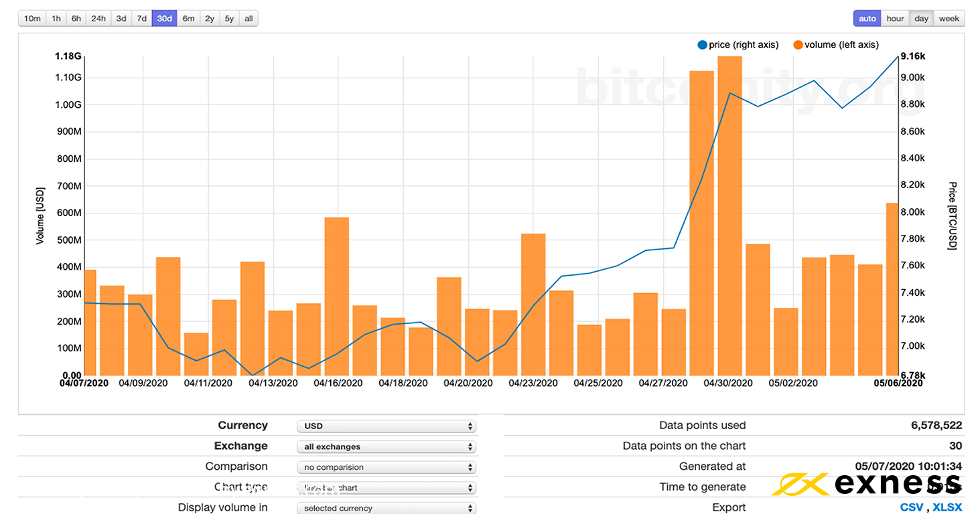980x514 pixels.
Task: Click the 04/16/2020 x-axis date
Action: (338, 383)
